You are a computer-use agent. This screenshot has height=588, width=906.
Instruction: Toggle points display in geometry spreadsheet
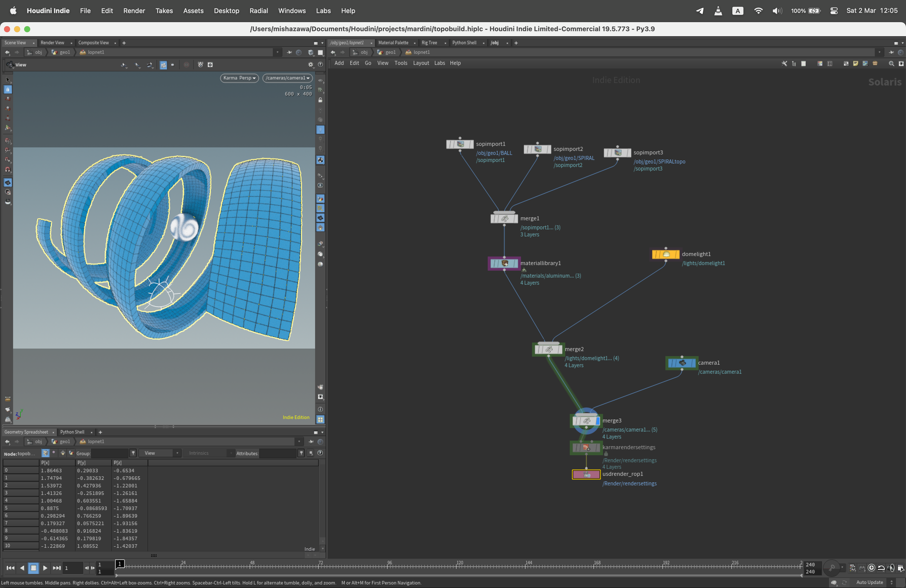(45, 453)
